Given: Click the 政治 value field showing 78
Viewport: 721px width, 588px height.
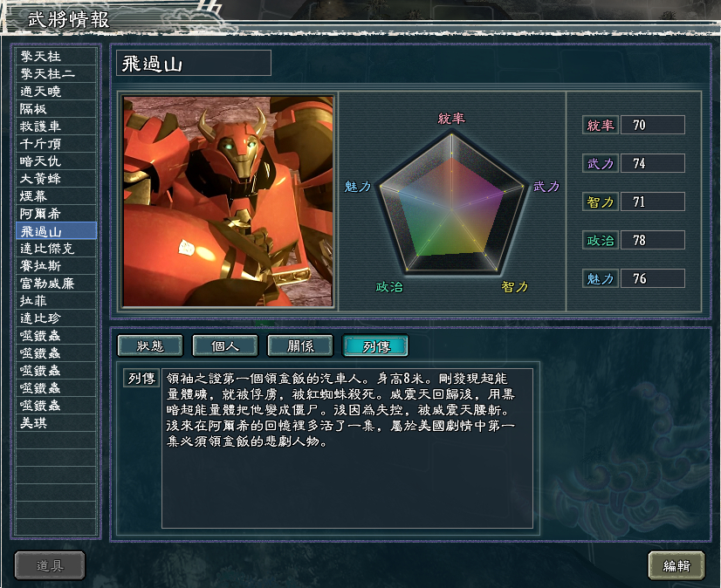Looking at the screenshot, I should 653,240.
